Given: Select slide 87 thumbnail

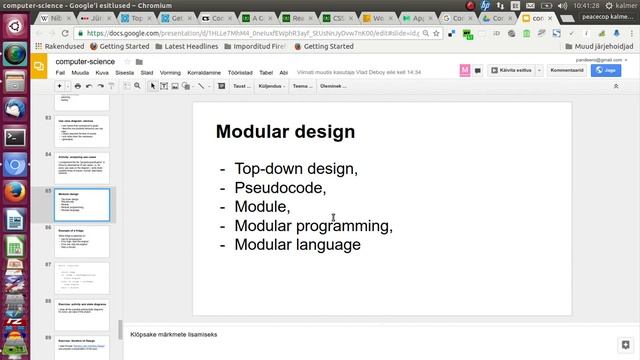Looking at the screenshot, I should (82, 278).
